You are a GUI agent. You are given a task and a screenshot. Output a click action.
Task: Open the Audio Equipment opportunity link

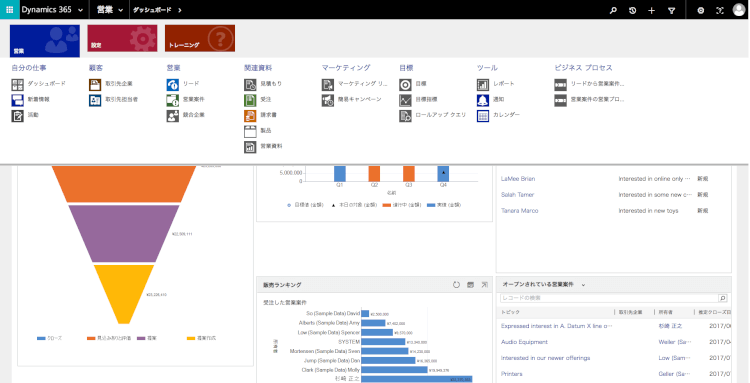coord(524,342)
